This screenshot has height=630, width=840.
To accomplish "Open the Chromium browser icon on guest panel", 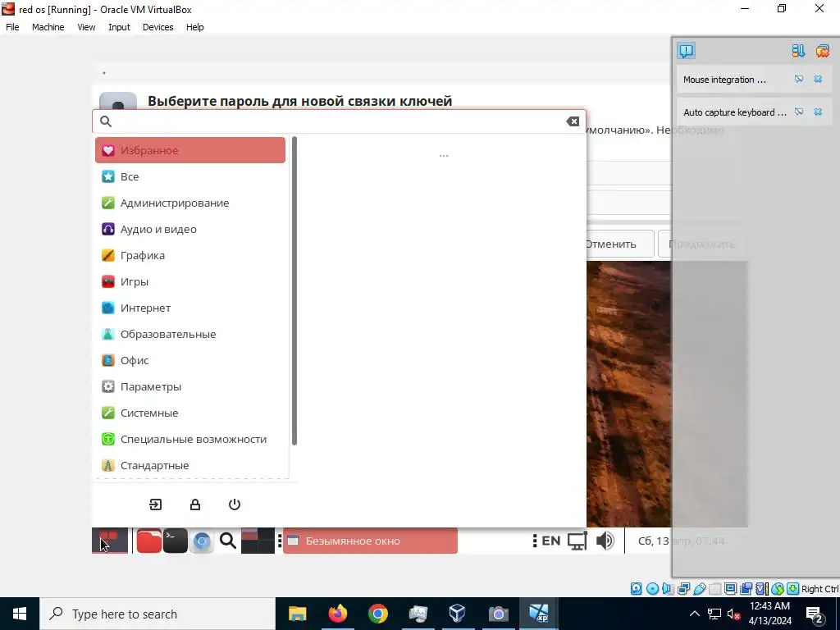I will pyautogui.click(x=202, y=541).
